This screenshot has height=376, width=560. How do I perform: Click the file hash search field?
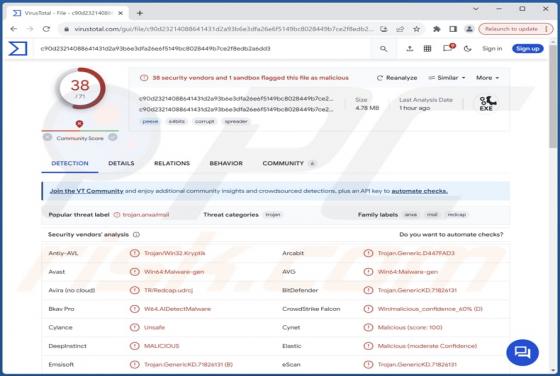(x=207, y=49)
